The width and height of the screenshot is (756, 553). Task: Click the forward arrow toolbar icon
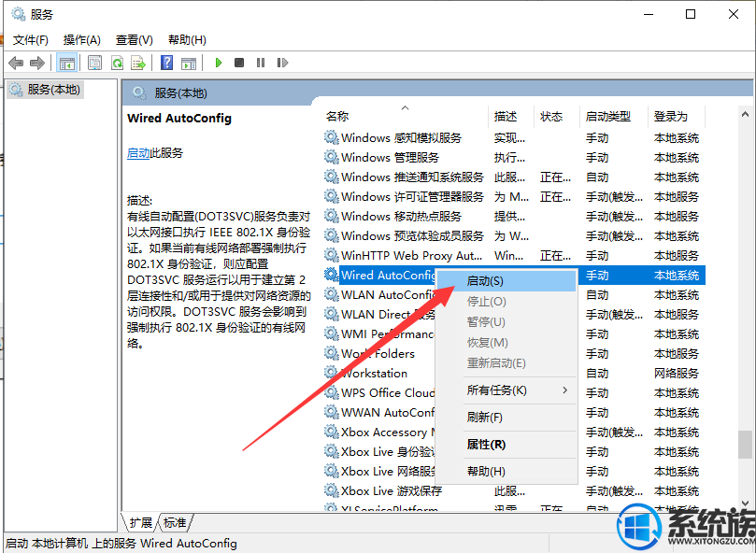37,63
